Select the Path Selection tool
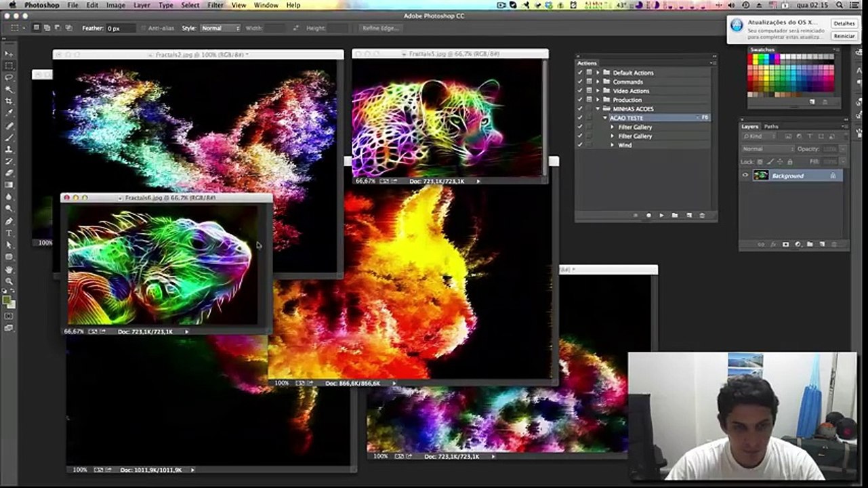This screenshot has height=488, width=868. click(x=9, y=245)
